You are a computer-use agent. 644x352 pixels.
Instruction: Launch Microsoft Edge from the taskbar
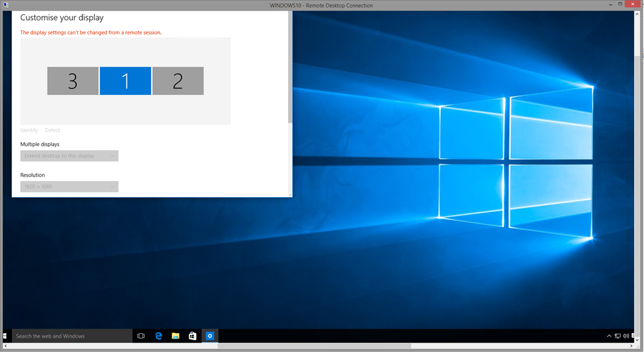(x=158, y=336)
